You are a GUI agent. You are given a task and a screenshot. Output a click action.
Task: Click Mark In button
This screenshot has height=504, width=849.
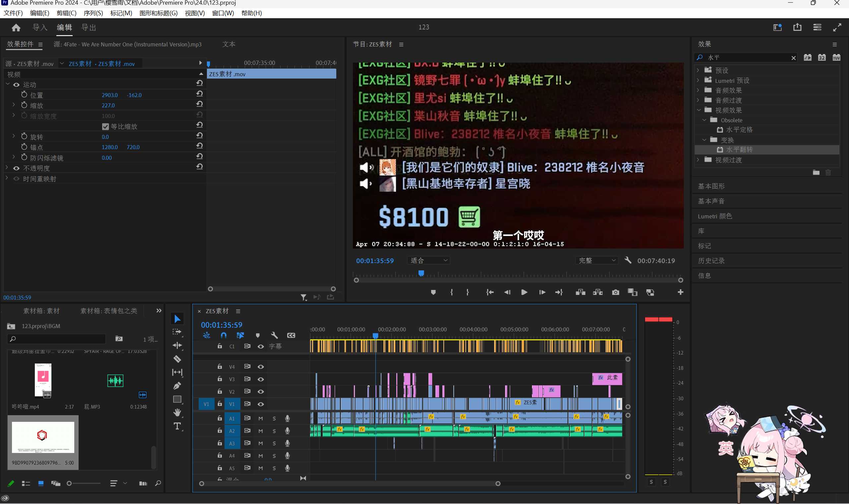pyautogui.click(x=451, y=292)
